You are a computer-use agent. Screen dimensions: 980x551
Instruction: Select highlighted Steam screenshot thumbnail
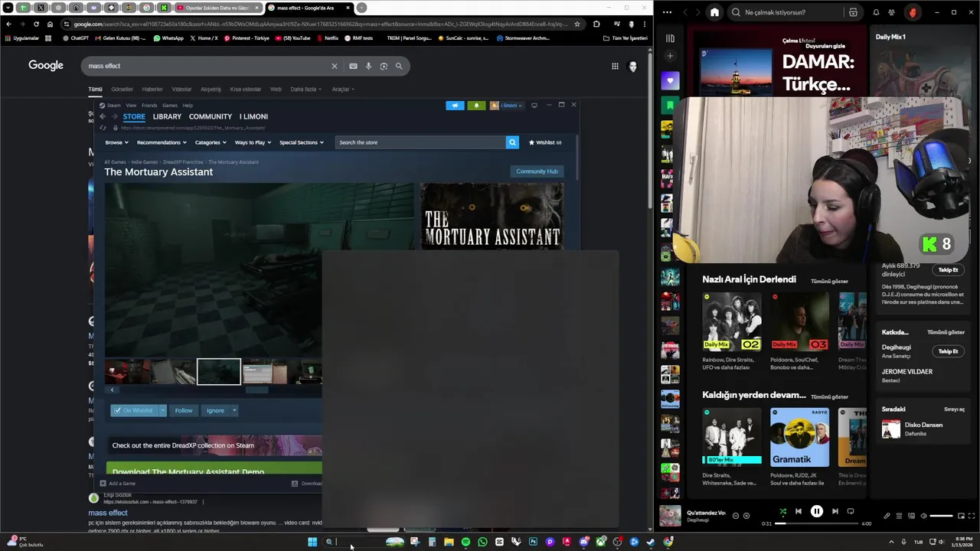[x=219, y=372]
